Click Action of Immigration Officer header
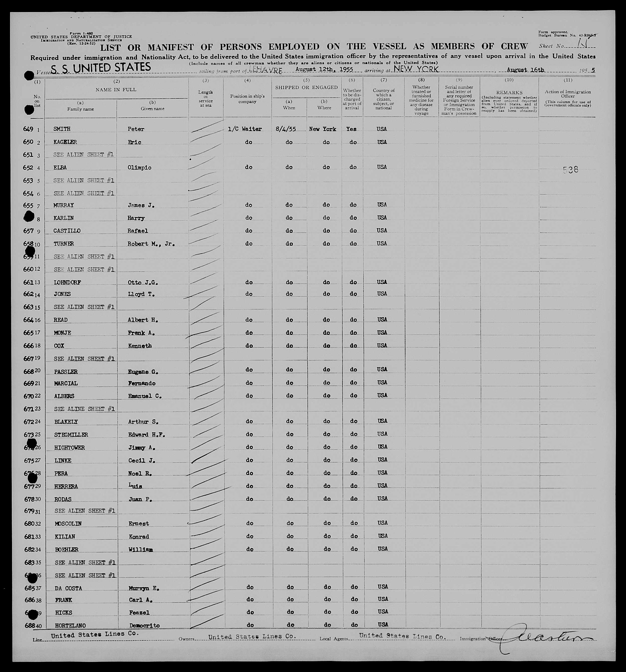626x672 pixels. tap(568, 94)
